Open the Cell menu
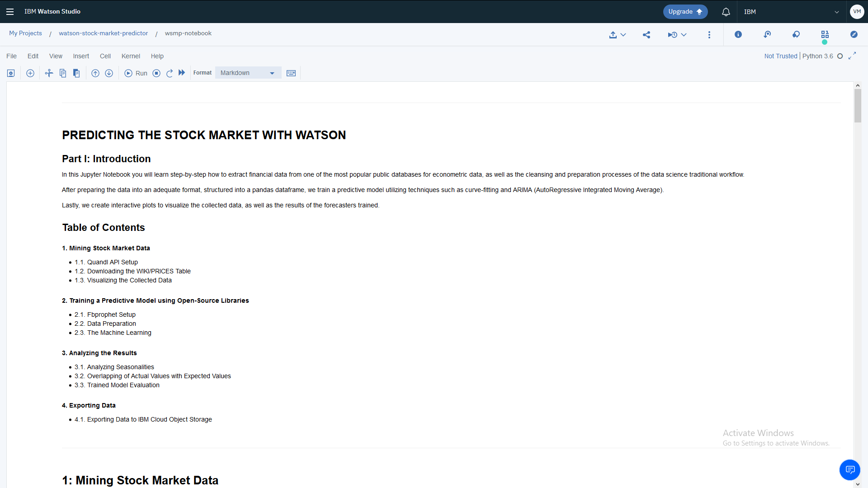 point(105,56)
